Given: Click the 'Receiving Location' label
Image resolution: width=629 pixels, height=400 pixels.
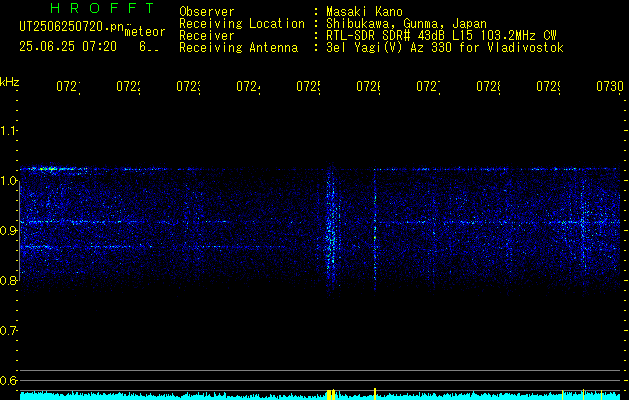Looking at the screenshot, I should (242, 24).
